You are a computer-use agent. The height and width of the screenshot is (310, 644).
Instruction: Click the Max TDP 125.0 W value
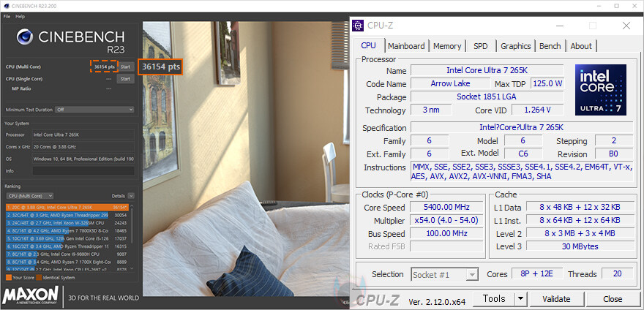click(547, 83)
